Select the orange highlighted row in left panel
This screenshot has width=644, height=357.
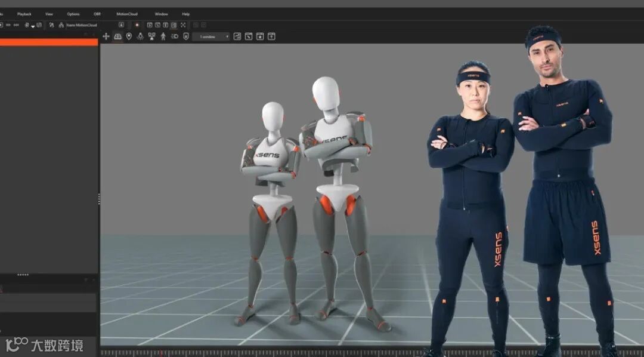(x=49, y=42)
